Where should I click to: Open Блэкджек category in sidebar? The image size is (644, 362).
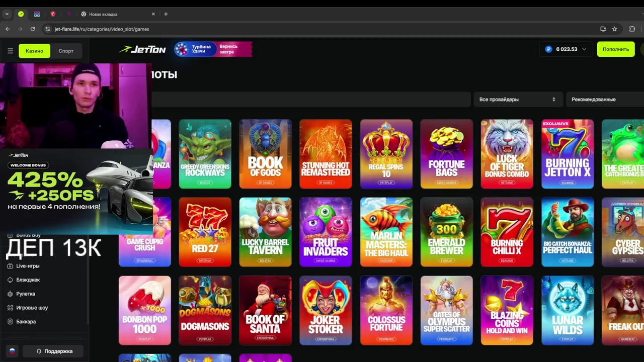click(28, 280)
